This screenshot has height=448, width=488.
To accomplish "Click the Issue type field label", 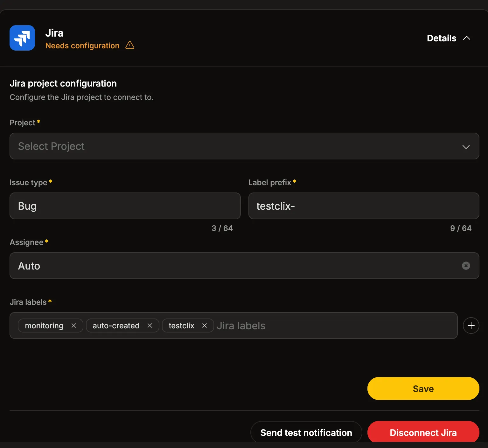I will point(28,182).
